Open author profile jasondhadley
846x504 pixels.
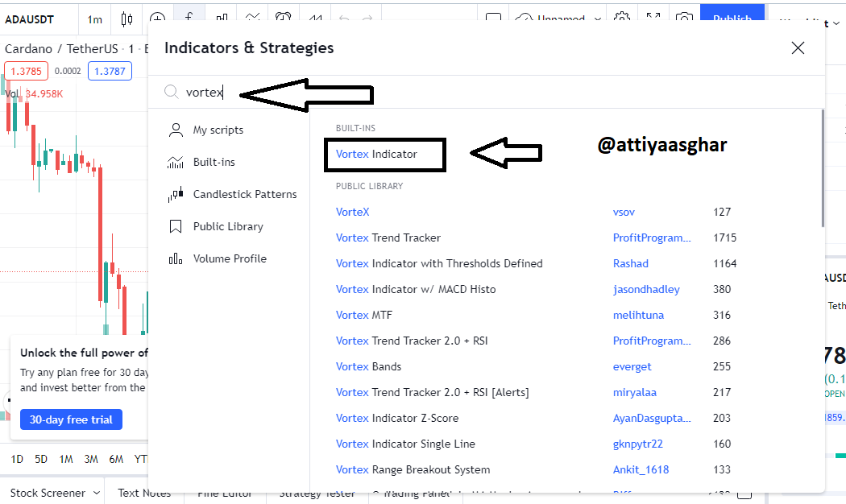(646, 290)
